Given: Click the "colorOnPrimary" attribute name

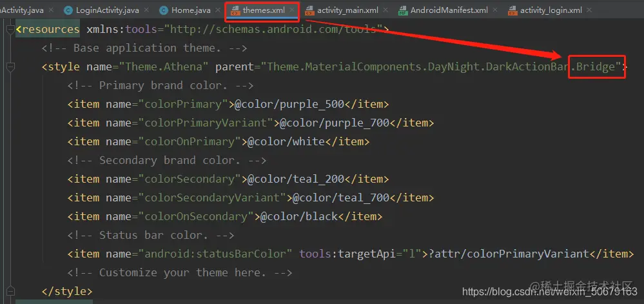Looking at the screenshot, I should [190, 141].
